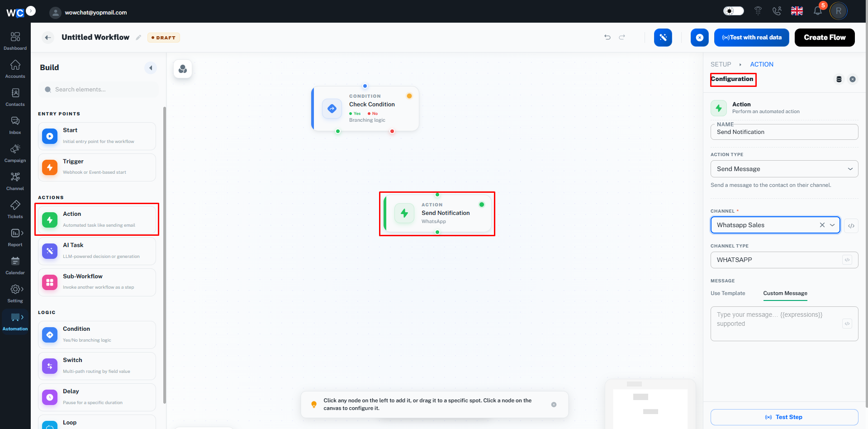This screenshot has width=868, height=429.
Task: Redo the last canvas change
Action: pyautogui.click(x=622, y=37)
